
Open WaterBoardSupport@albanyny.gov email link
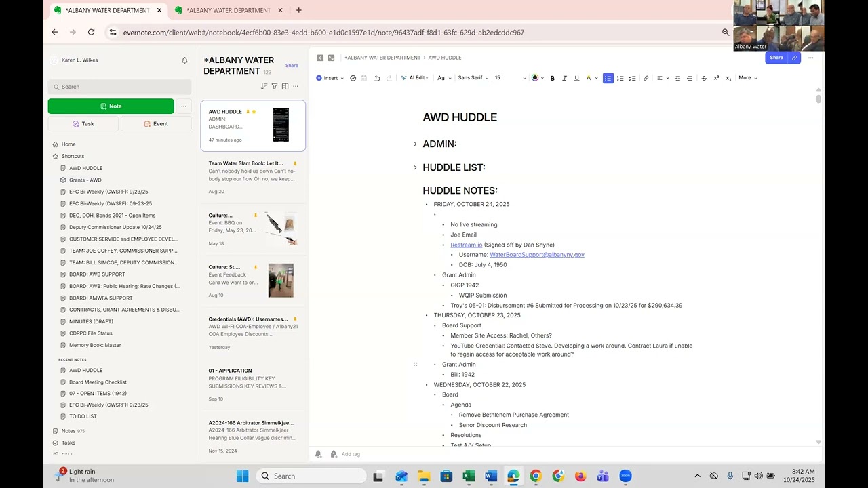[x=537, y=255]
